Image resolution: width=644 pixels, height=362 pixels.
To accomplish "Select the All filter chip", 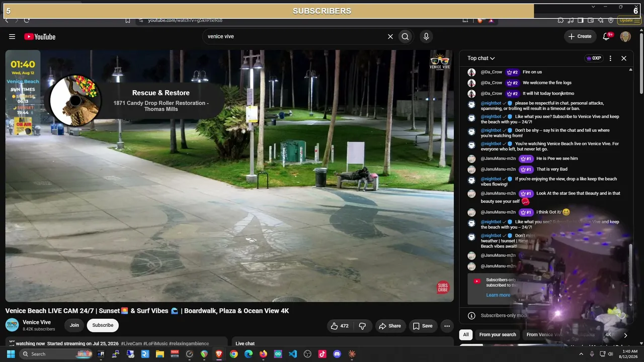I will tap(466, 335).
